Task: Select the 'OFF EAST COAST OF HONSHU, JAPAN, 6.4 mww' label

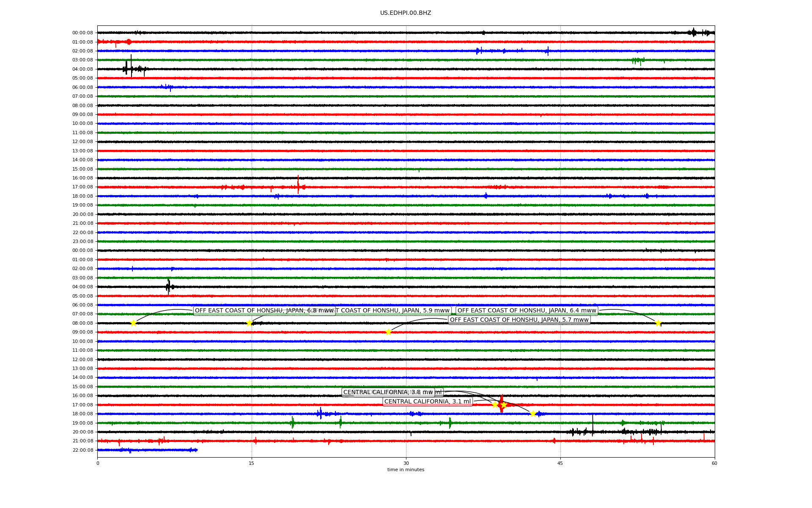Action: pyautogui.click(x=527, y=311)
